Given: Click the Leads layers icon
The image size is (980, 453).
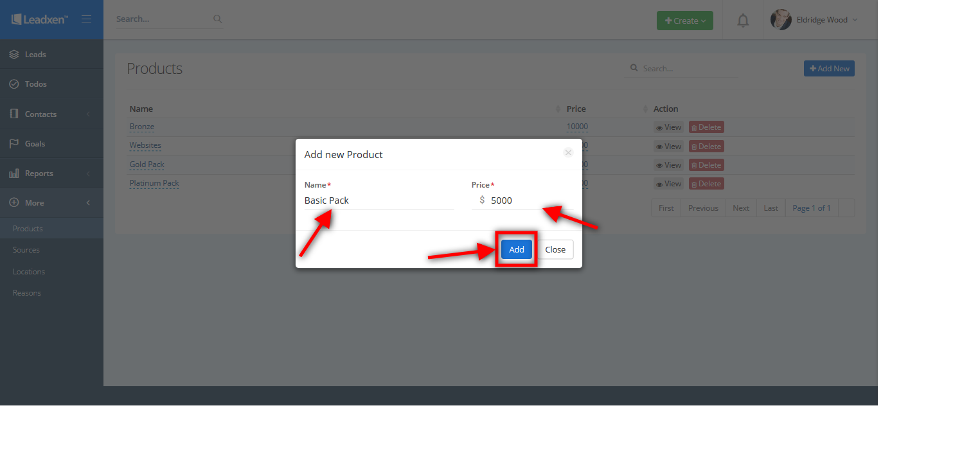Looking at the screenshot, I should tap(14, 55).
